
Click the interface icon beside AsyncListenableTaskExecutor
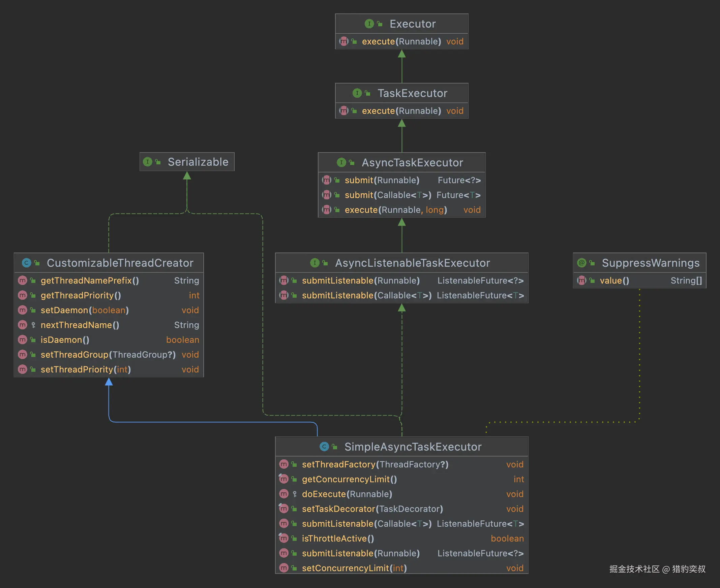(x=315, y=263)
